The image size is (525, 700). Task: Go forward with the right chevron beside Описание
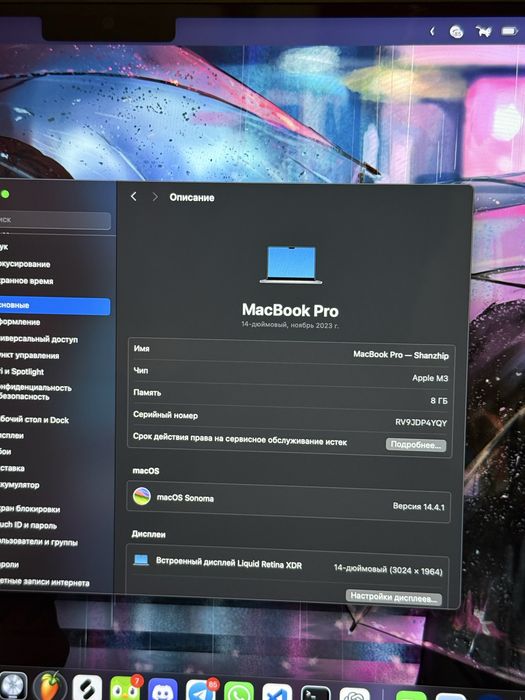(x=155, y=197)
